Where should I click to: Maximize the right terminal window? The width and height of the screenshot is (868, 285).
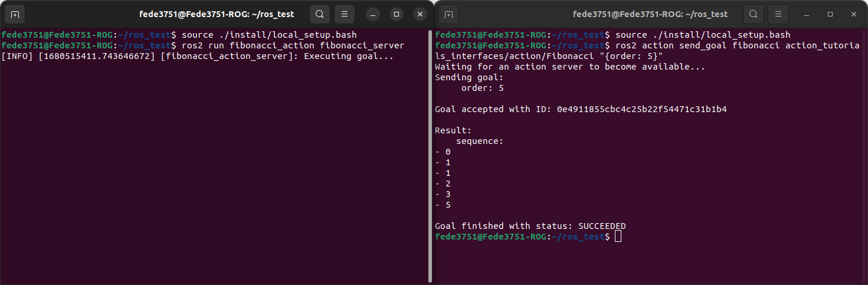[x=830, y=14]
